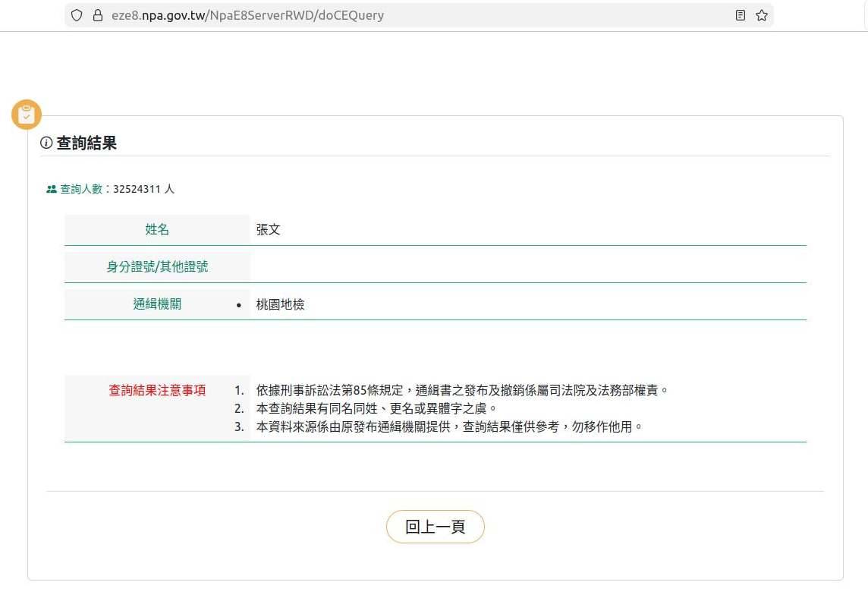868x598 pixels.
Task: Click the bullet marker before 桃園地檢
Action: tap(238, 305)
